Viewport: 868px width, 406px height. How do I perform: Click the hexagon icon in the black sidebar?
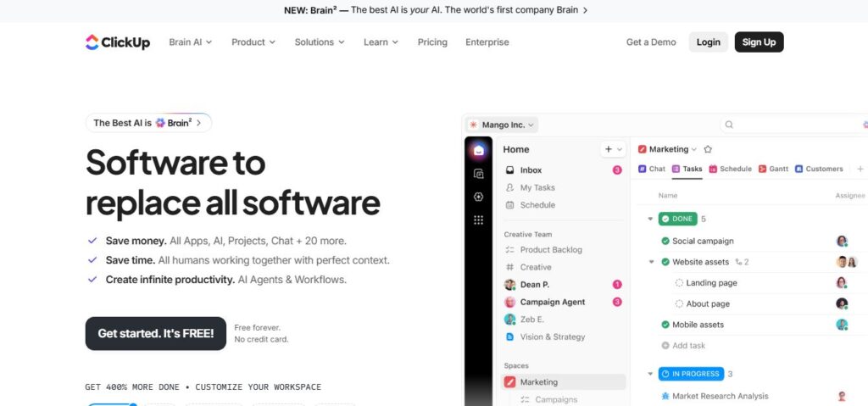pos(479,197)
